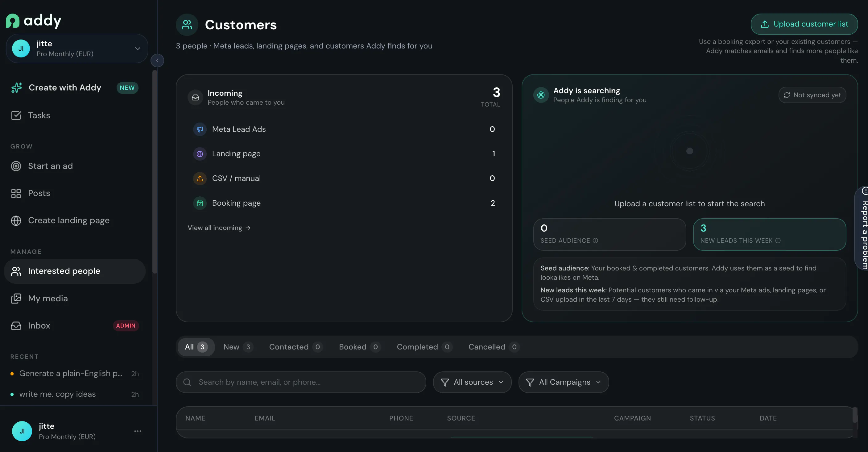Click the Start an ad target icon
This screenshot has height=452, width=868.
[16, 166]
